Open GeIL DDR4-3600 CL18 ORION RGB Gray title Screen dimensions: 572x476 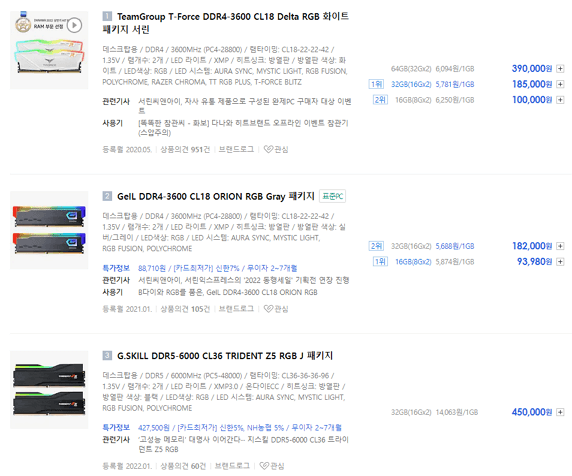click(216, 196)
